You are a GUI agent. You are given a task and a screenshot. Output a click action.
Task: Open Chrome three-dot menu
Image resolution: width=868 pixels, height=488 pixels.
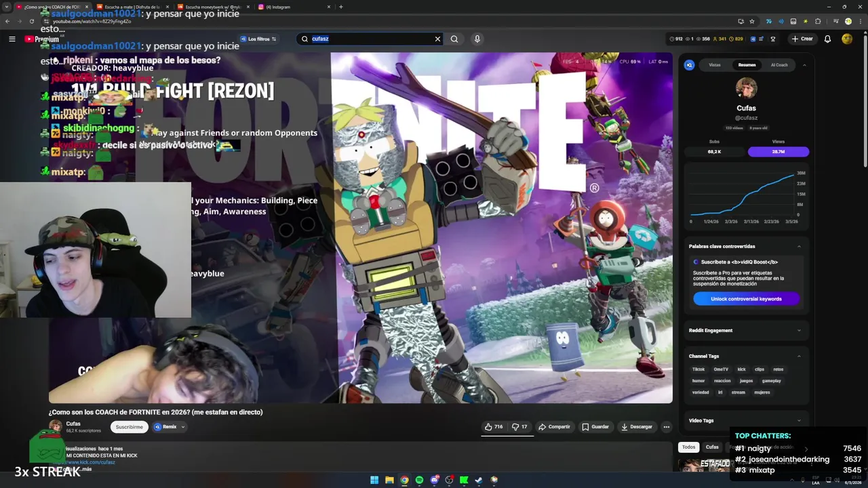860,21
